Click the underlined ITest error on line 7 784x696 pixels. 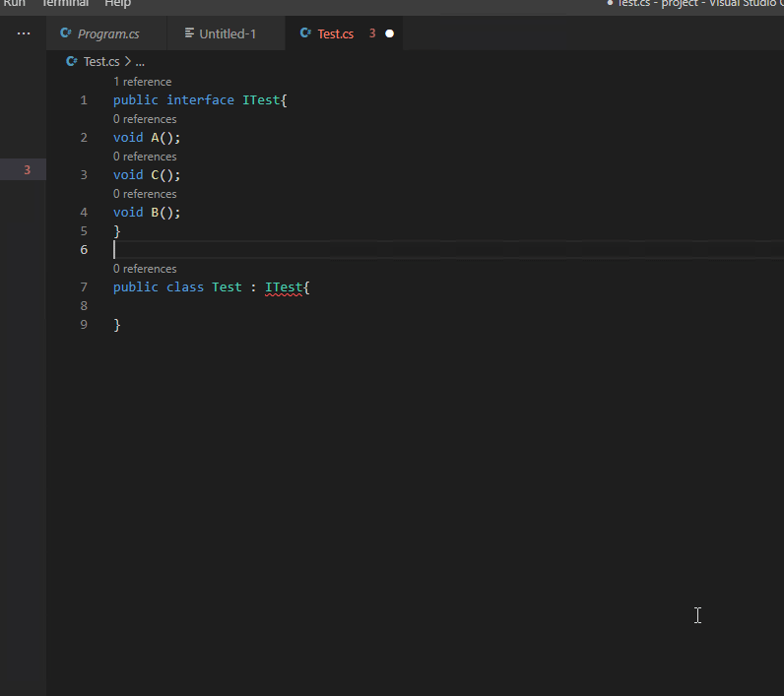click(284, 287)
